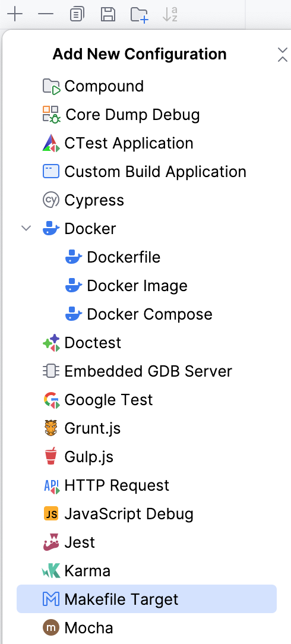Image resolution: width=291 pixels, height=644 pixels.
Task: Select Embedded GDB Server entry
Action: [x=147, y=371]
